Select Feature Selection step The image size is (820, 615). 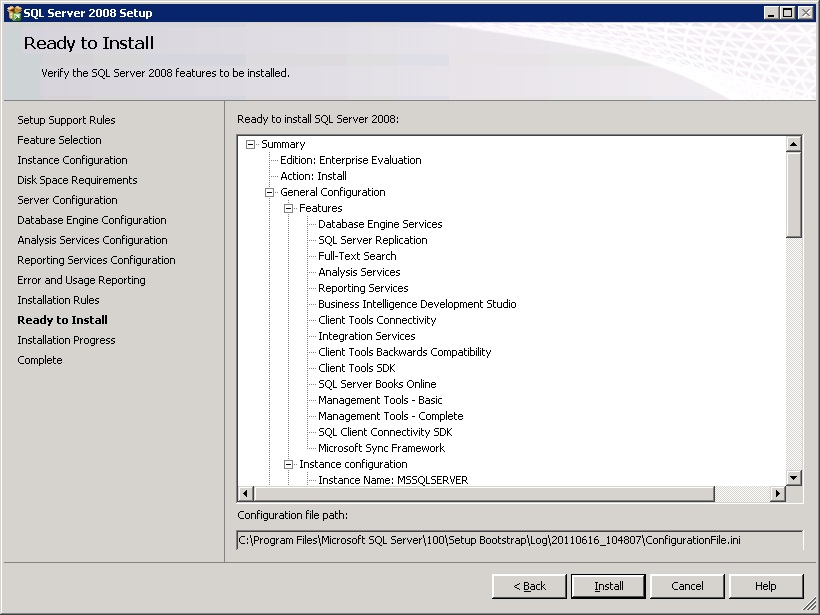click(x=59, y=140)
